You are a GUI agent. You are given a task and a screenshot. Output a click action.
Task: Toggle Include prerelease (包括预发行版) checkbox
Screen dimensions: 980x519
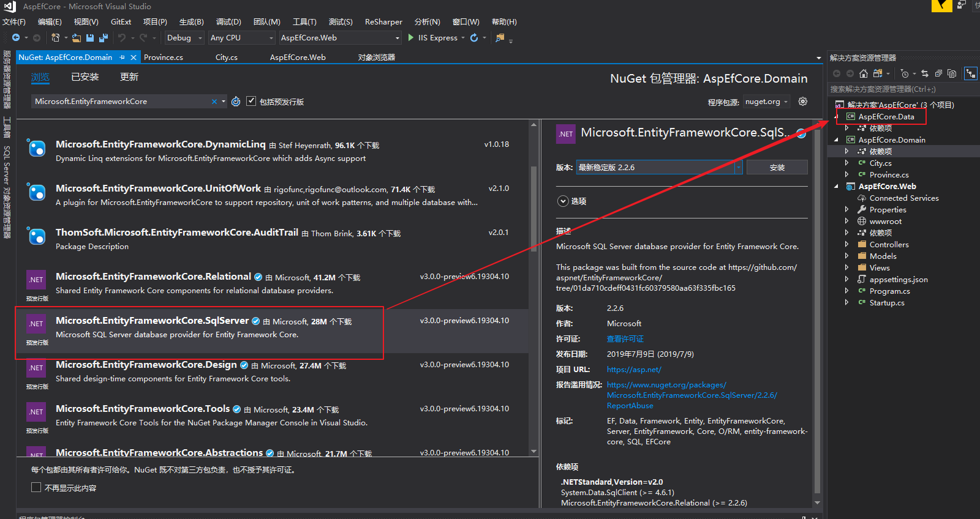(251, 101)
